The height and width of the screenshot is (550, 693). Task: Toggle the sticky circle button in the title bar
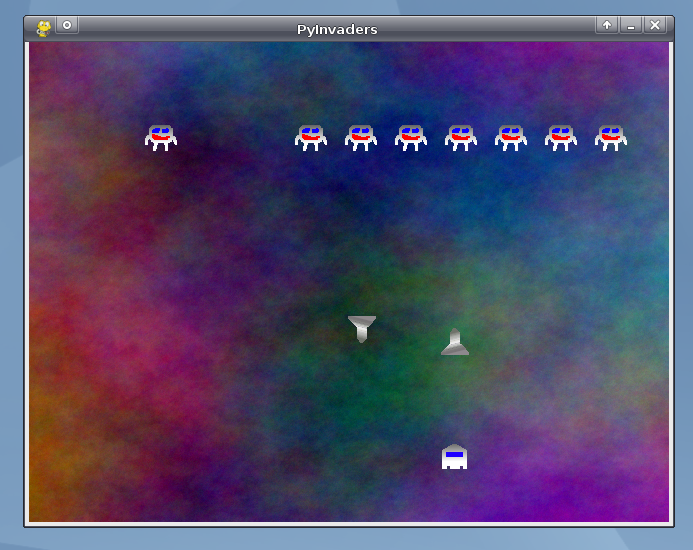point(67,25)
